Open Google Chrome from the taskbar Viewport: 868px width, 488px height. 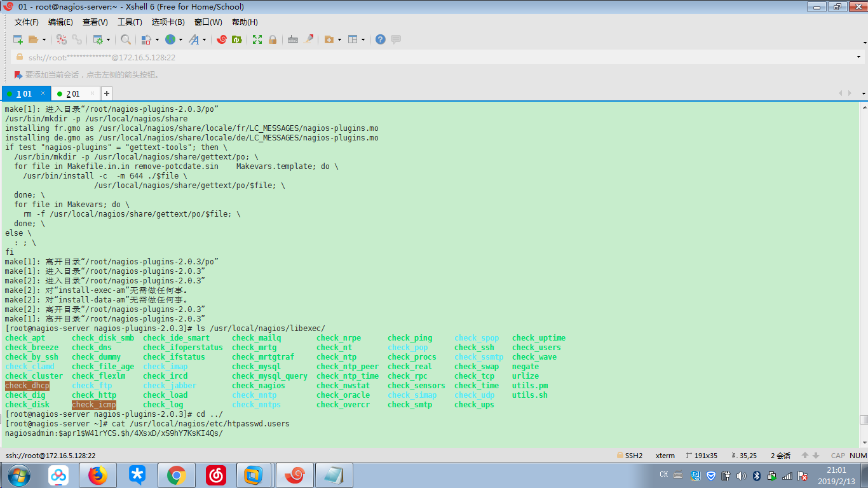tap(176, 475)
